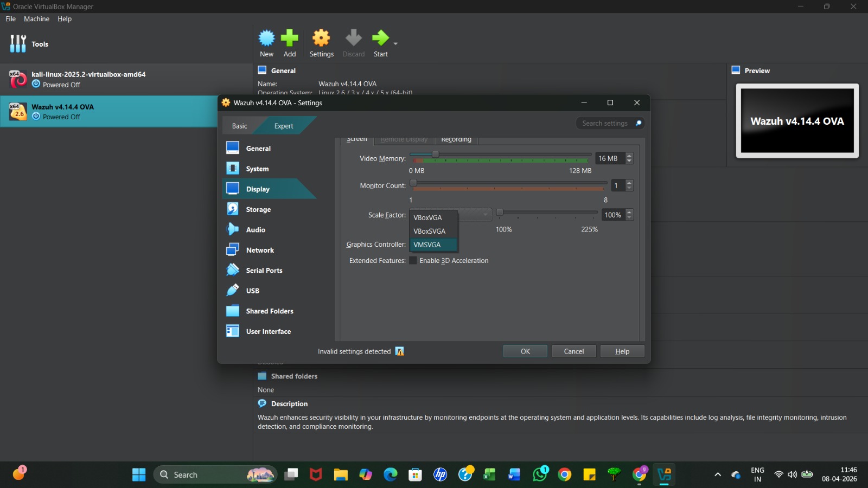Open the Machine menu
Screen dimensions: 868x488
pos(36,19)
